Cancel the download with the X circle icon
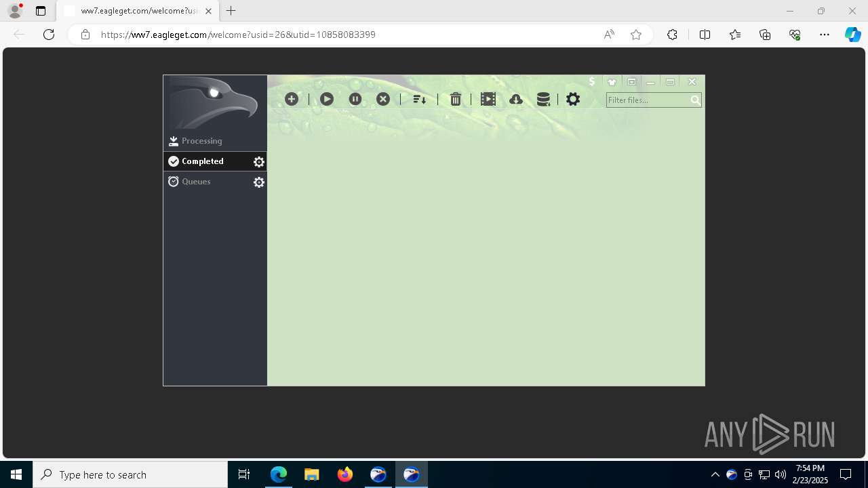The height and width of the screenshot is (488, 868). (x=383, y=99)
